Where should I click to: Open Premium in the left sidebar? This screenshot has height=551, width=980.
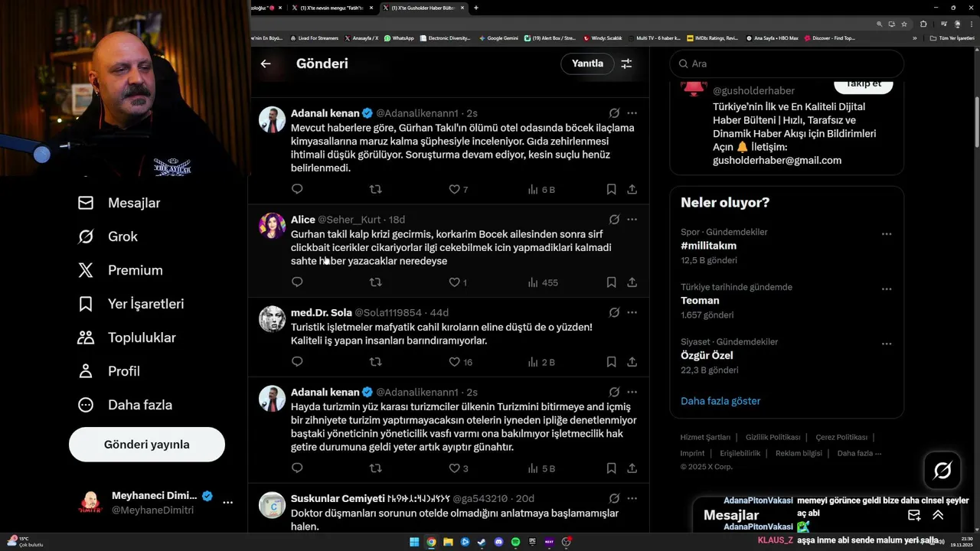[x=121, y=270]
